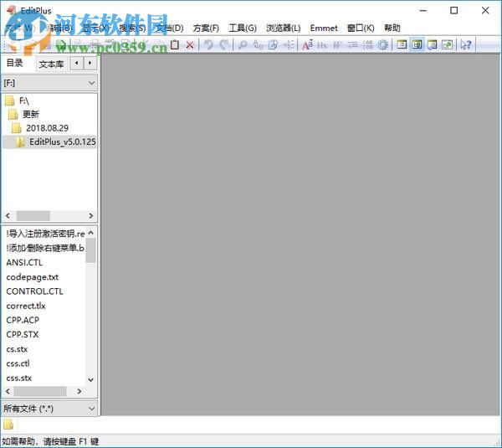
Task: Click the first window-panel icon after gear
Action: (402, 44)
